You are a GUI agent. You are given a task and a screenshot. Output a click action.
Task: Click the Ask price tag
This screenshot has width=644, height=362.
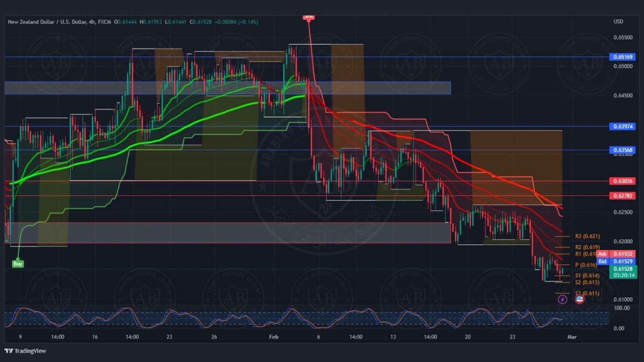click(x=602, y=254)
